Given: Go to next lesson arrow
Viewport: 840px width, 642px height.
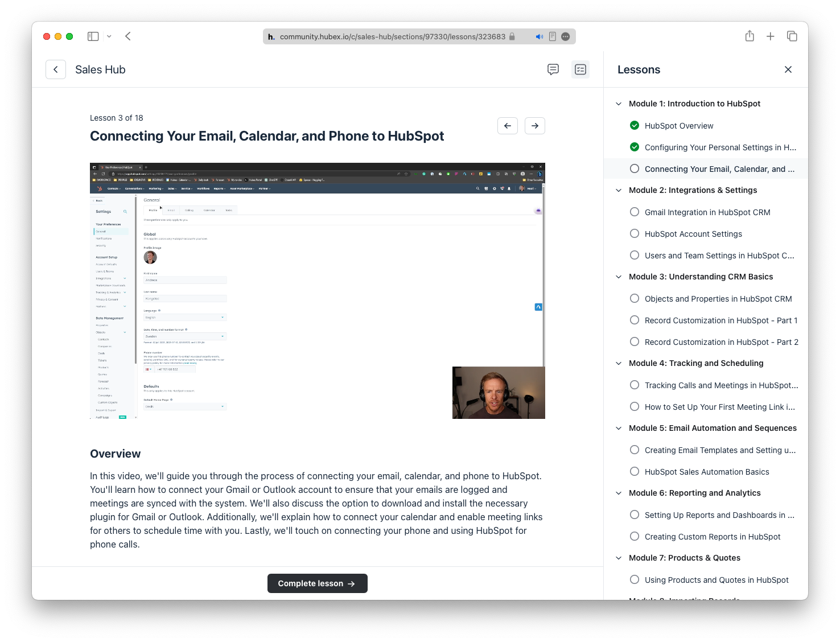Looking at the screenshot, I should 535,126.
